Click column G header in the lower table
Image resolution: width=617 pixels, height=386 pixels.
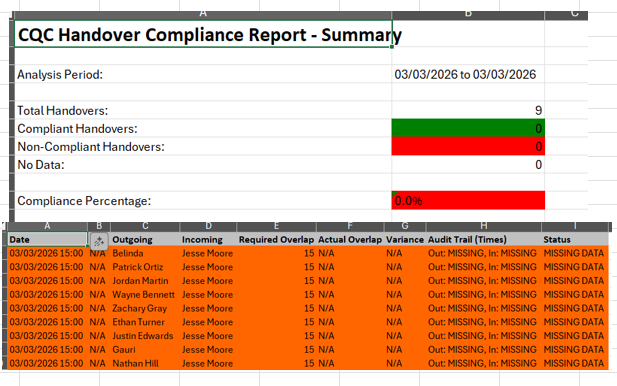(x=405, y=226)
